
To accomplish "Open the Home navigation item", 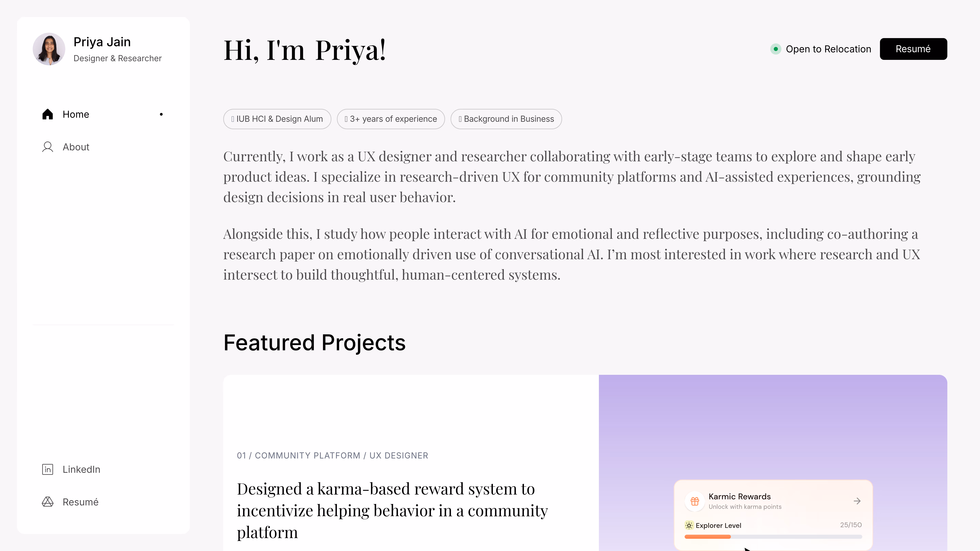I will coord(76,114).
